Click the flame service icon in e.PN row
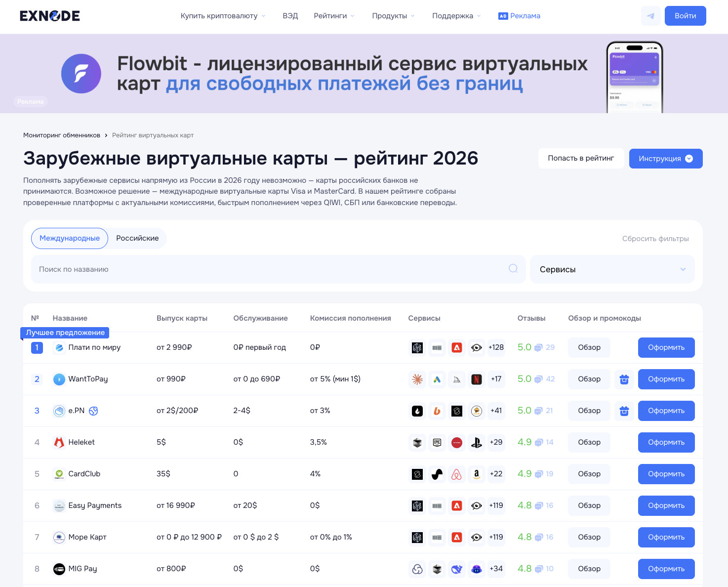The width and height of the screenshot is (728, 587). click(x=417, y=411)
